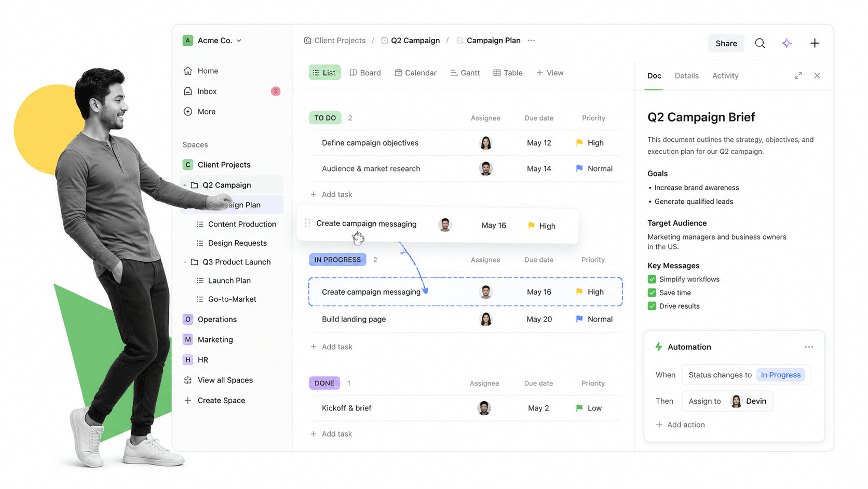Click the Low flag on Kickoff & brief

pos(579,408)
